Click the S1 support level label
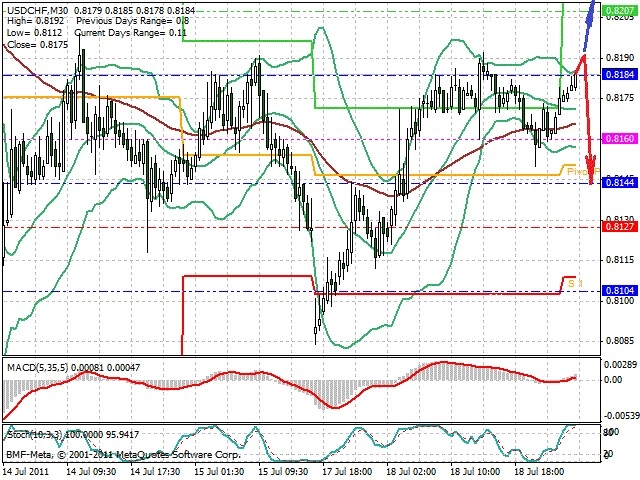 tap(575, 283)
